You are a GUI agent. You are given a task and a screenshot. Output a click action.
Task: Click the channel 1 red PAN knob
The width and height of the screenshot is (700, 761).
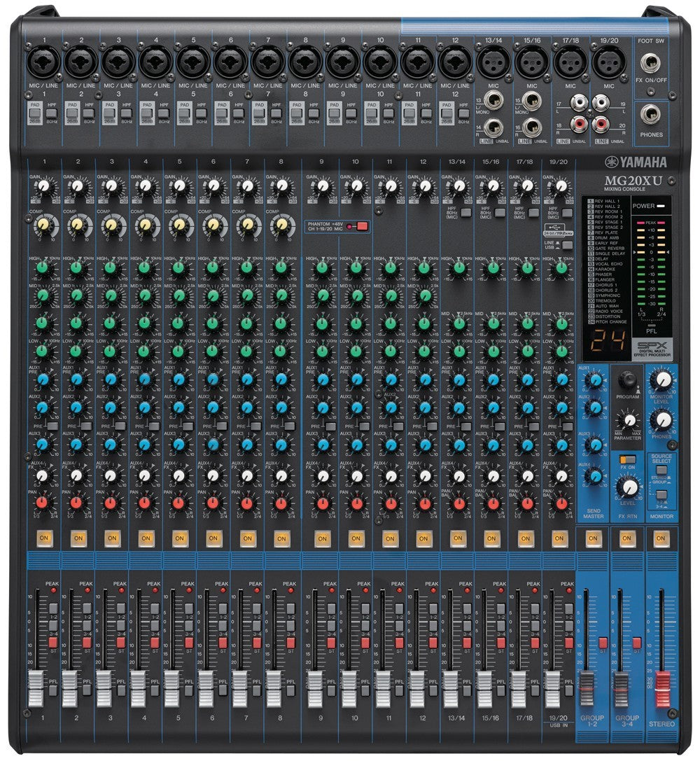[43, 503]
